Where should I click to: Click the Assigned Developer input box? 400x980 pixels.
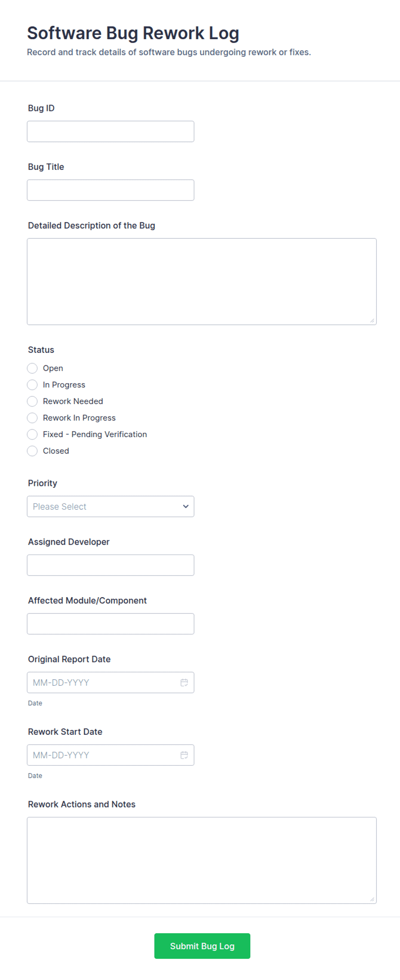click(x=111, y=565)
